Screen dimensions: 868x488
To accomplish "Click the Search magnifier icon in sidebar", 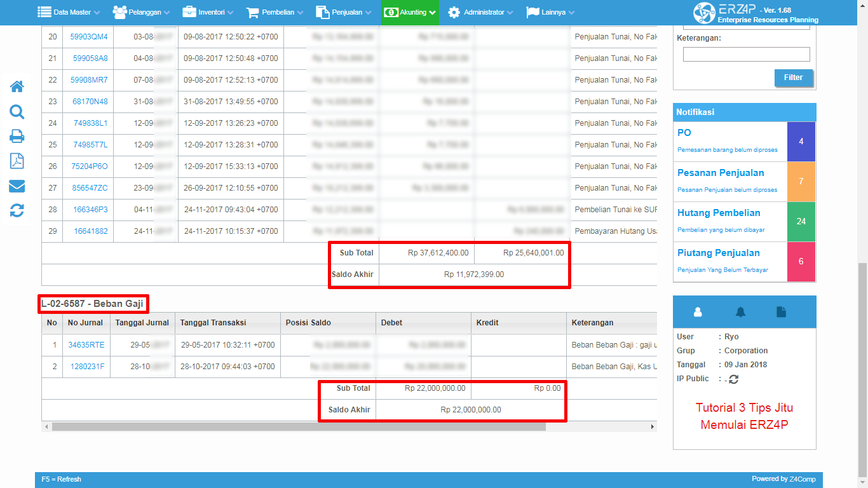I will click(x=17, y=112).
